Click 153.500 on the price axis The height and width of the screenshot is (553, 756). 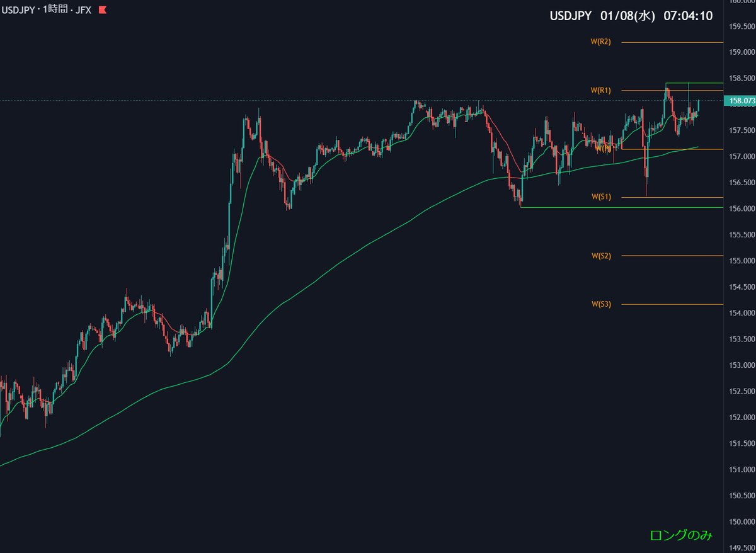742,339
